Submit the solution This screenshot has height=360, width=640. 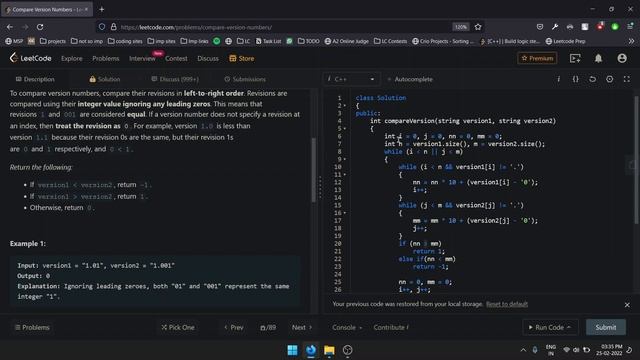point(606,327)
